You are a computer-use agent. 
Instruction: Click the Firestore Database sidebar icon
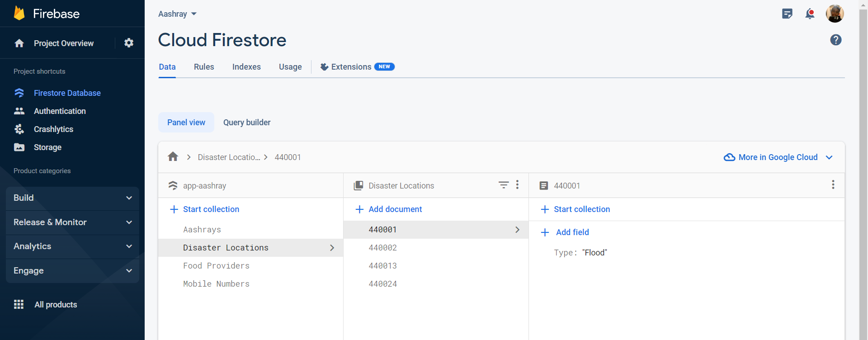pyautogui.click(x=19, y=93)
